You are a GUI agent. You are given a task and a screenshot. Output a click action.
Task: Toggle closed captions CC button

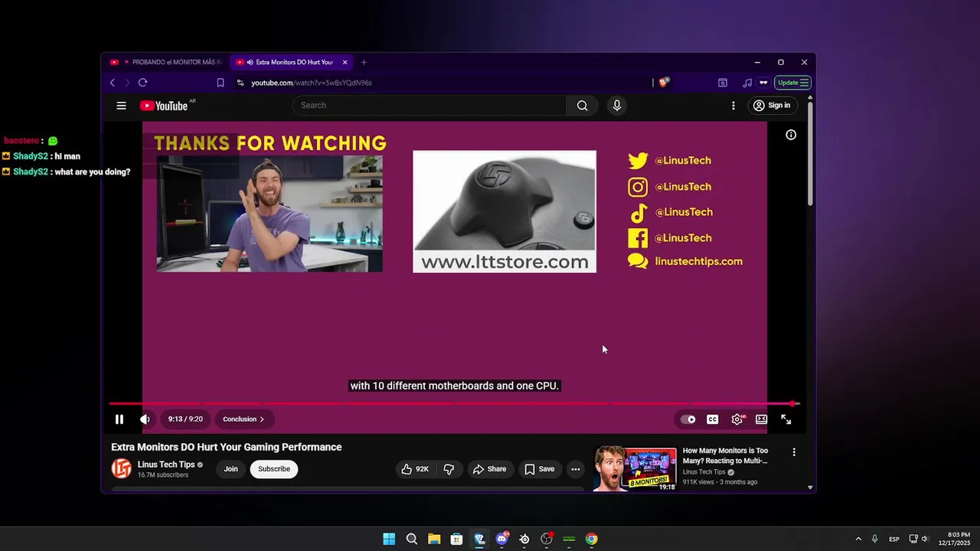[713, 419]
